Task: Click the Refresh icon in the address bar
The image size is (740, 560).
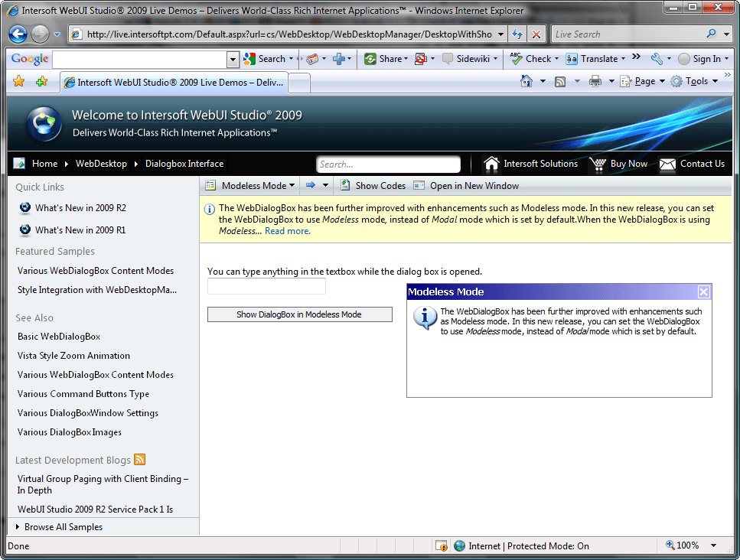Action: [x=516, y=34]
